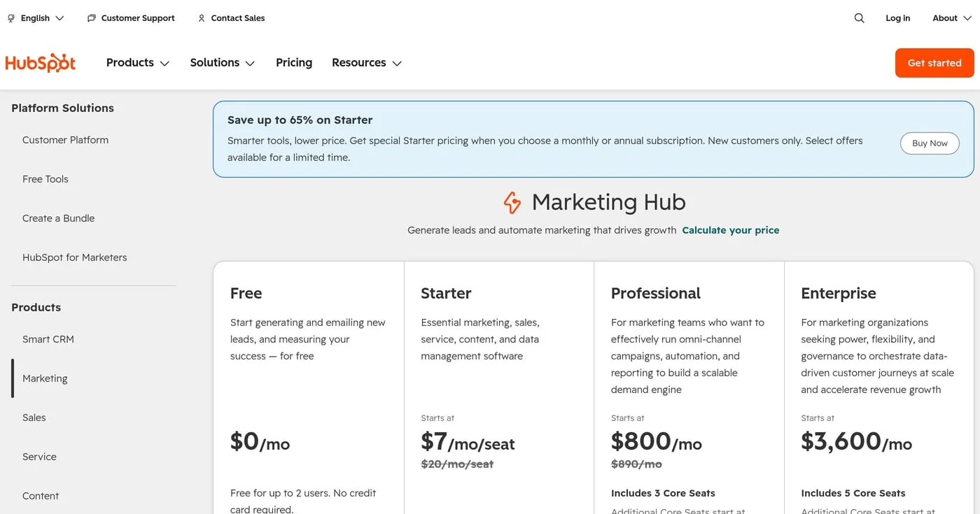Screen dimensions: 980x514
Task: Click the globe language icon
Action: tap(11, 18)
